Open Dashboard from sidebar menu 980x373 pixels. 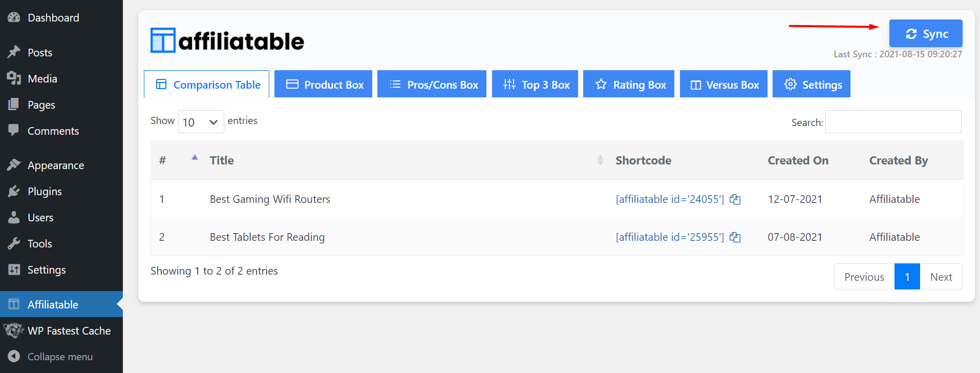click(53, 17)
